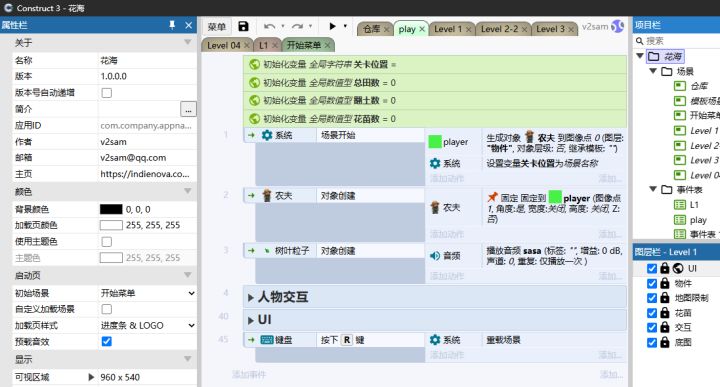This screenshot has height=387, width=720.
Task: Click the 键盘 keyboard icon in event 45
Action: point(267,340)
